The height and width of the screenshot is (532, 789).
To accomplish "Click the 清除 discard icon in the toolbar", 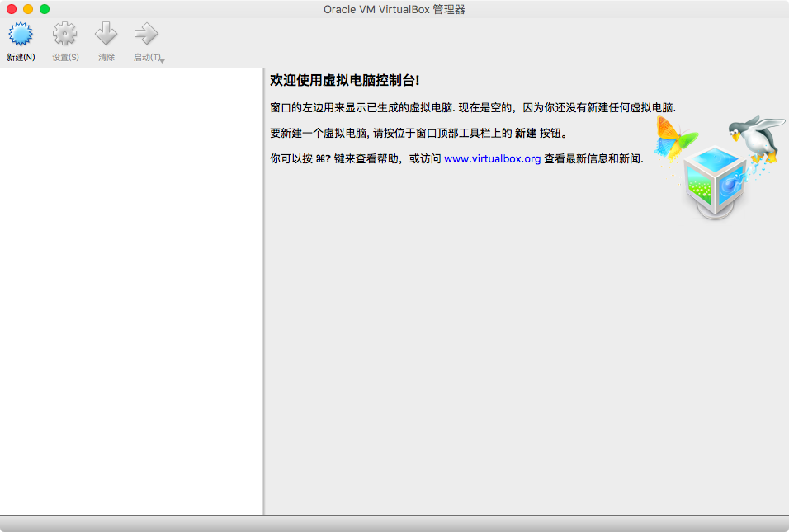I will pyautogui.click(x=106, y=34).
